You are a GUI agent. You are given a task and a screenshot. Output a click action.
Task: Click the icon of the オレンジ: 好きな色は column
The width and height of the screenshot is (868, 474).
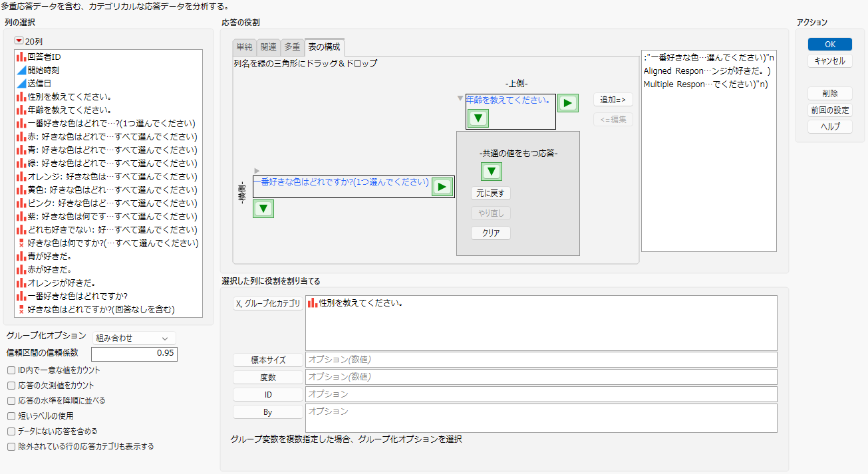[x=21, y=177]
